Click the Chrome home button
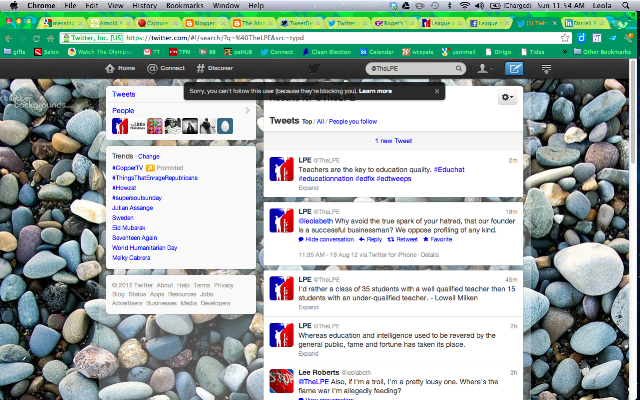The height and width of the screenshot is (400, 640). pyautogui.click(x=51, y=38)
